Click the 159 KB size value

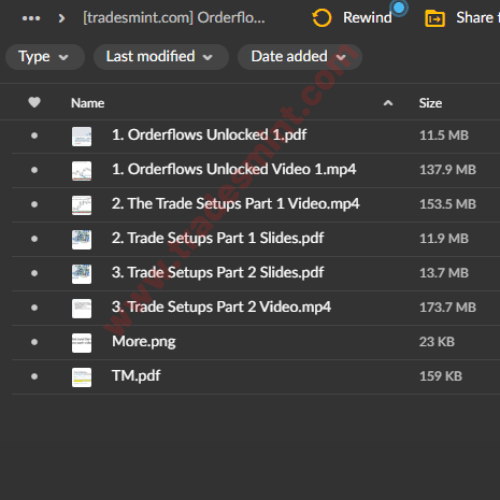click(x=441, y=376)
